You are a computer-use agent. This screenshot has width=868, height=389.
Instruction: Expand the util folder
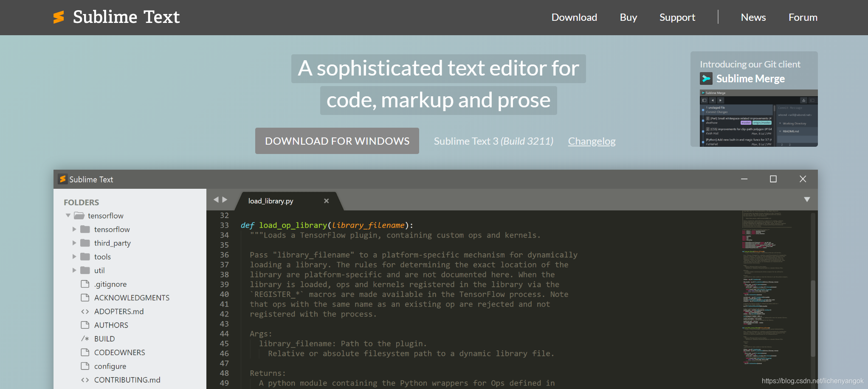pos(74,270)
